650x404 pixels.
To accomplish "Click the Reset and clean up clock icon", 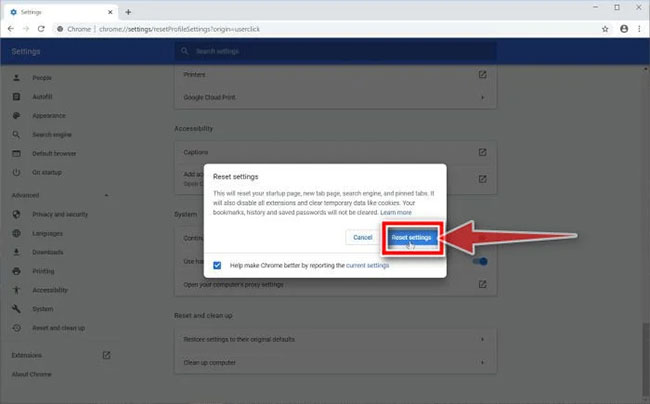I will pos(16,328).
